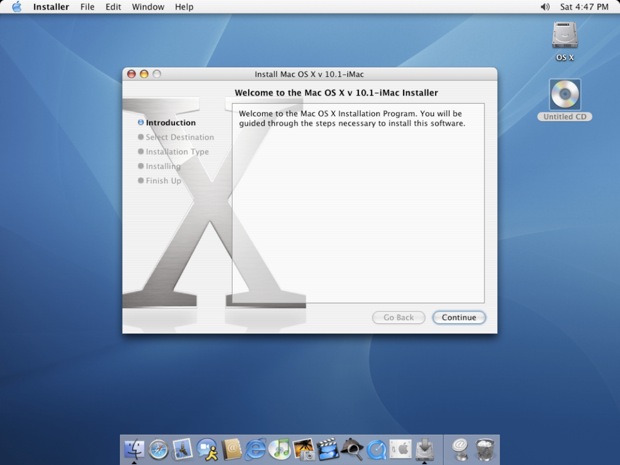
Task: Click the Go Back button
Action: tap(399, 318)
